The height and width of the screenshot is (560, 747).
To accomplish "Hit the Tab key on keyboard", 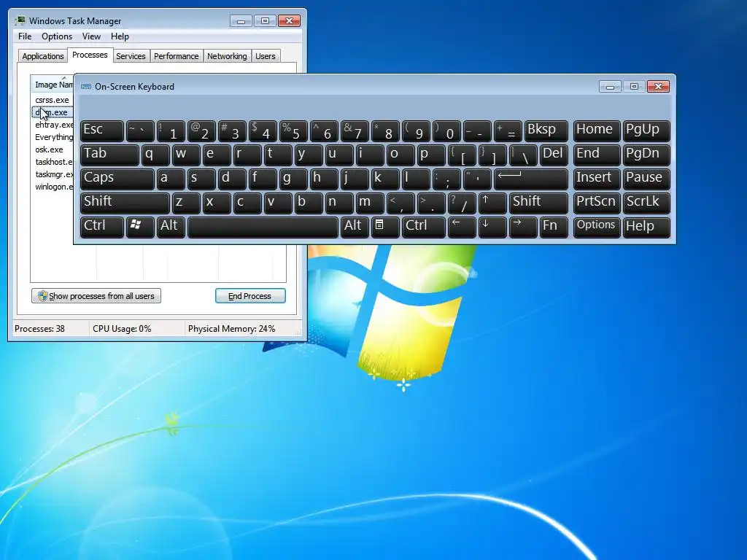I will (109, 155).
